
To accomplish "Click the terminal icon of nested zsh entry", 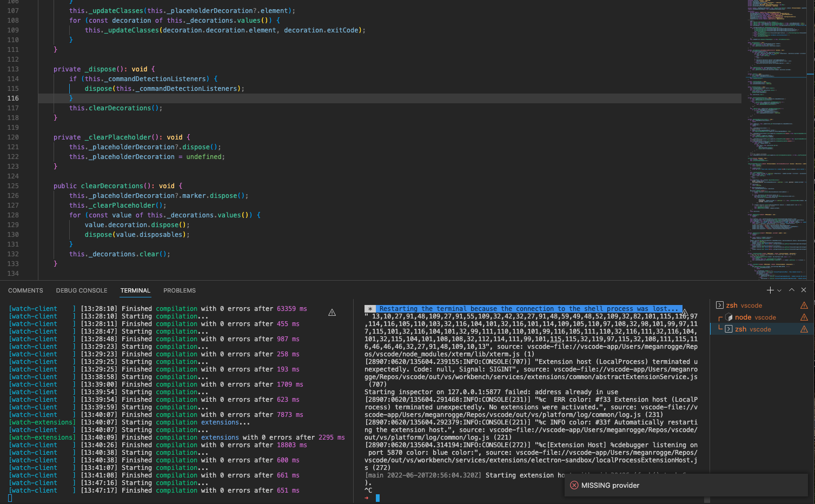I will tap(728, 329).
